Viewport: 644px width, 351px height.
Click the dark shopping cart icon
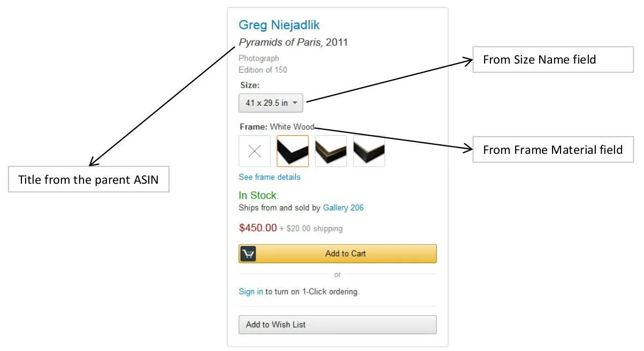[x=248, y=254]
